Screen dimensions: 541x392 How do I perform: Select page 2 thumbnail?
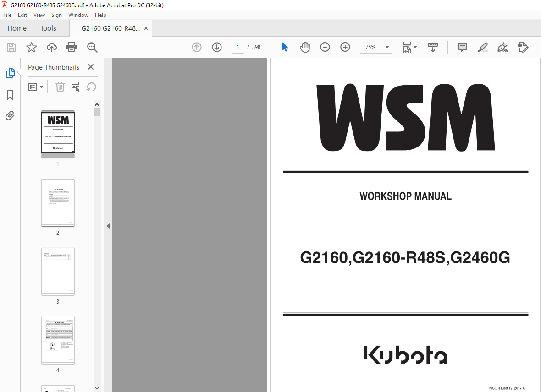tap(58, 203)
